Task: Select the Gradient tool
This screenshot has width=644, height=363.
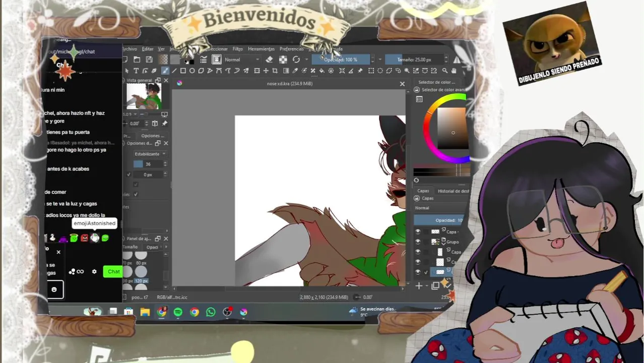Action: pyautogui.click(x=286, y=71)
